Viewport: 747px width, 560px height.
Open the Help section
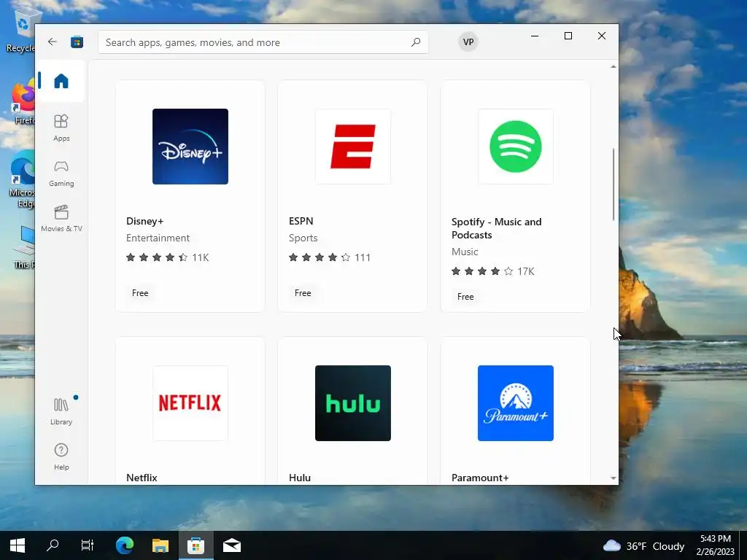(61, 456)
